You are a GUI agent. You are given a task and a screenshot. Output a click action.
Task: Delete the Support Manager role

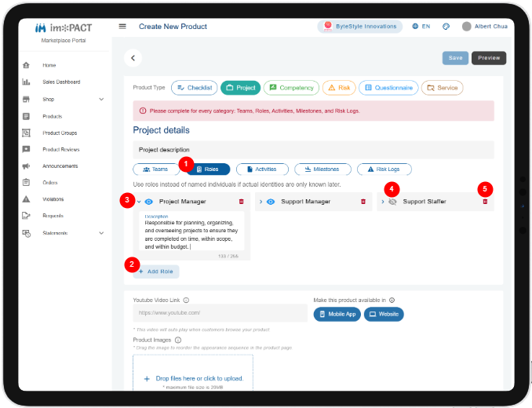click(x=363, y=202)
